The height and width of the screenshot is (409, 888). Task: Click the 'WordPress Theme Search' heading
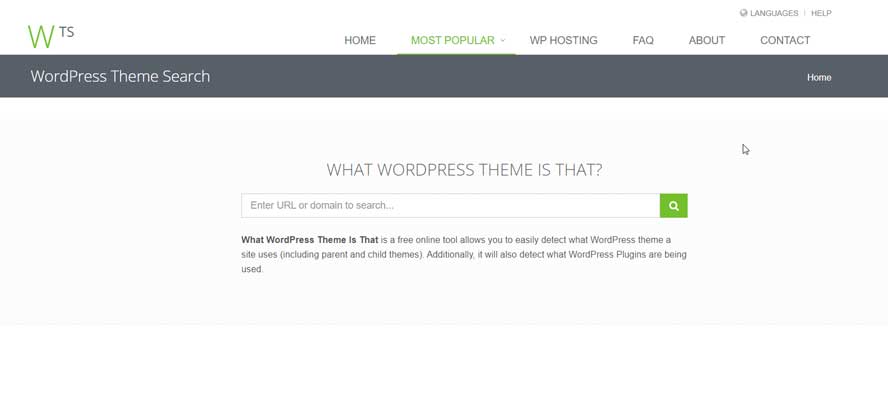120,76
